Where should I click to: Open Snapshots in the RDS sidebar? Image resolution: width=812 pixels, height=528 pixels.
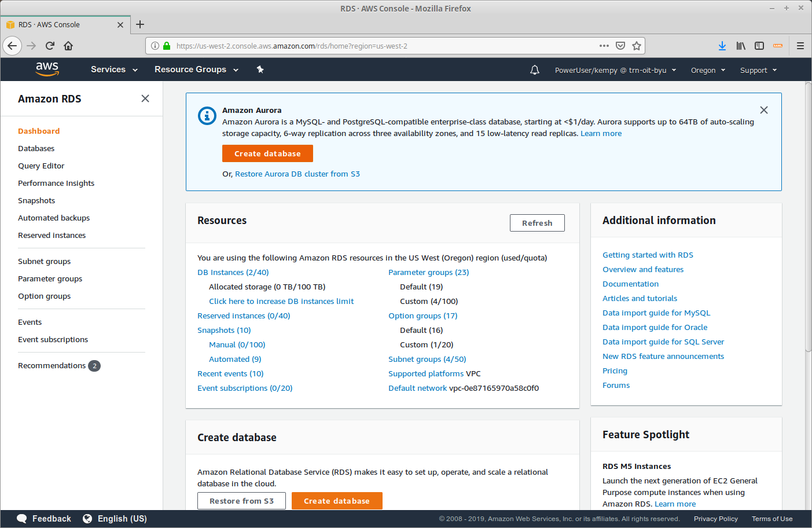pyautogui.click(x=36, y=201)
